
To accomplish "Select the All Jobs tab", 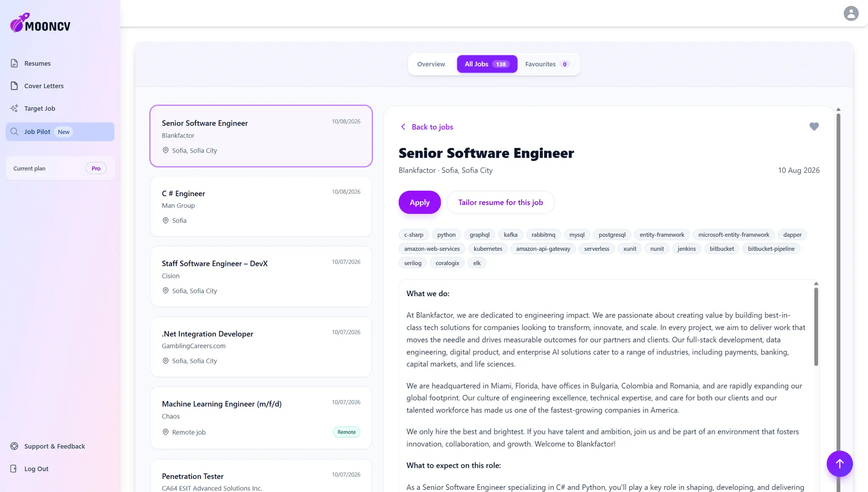I will [487, 64].
